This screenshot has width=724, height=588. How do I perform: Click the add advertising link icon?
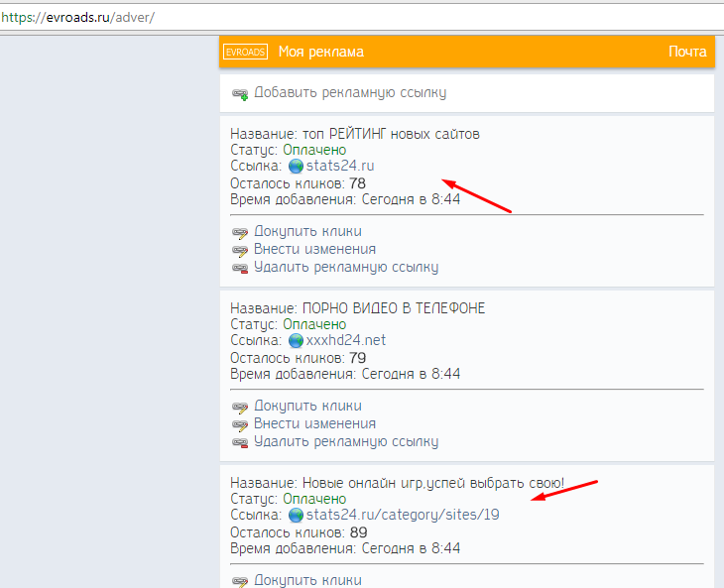click(x=240, y=93)
